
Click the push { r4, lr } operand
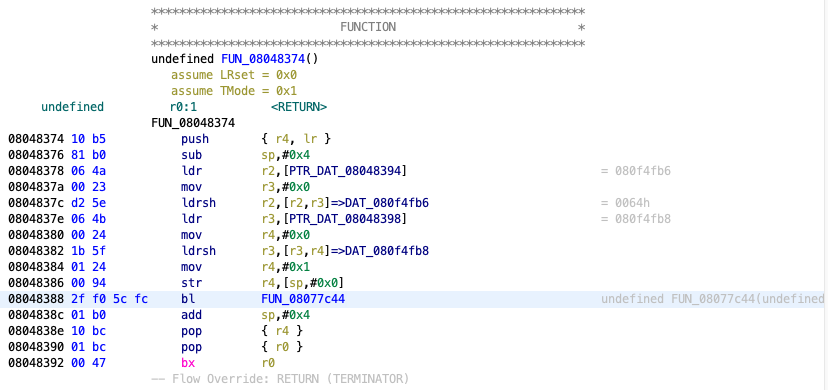296,139
